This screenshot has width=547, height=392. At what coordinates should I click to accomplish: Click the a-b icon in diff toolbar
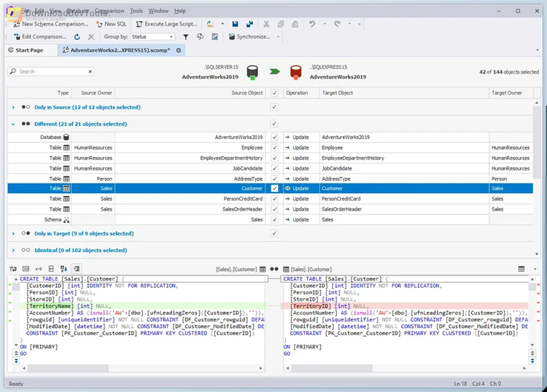pyautogui.click(x=39, y=269)
